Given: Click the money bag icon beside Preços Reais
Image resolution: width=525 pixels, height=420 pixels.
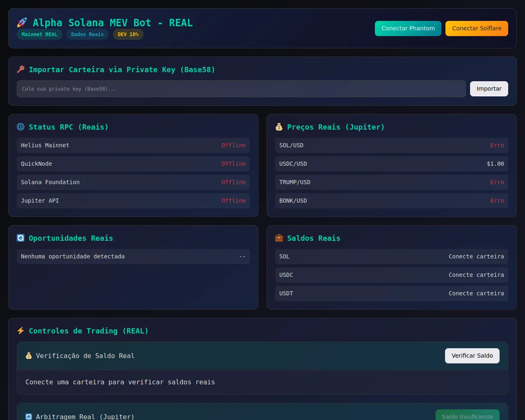Looking at the screenshot, I should click(x=279, y=127).
